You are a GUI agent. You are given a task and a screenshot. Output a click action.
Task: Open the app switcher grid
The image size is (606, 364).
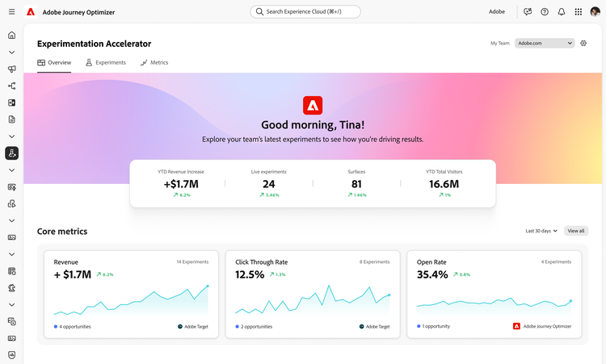pyautogui.click(x=579, y=12)
